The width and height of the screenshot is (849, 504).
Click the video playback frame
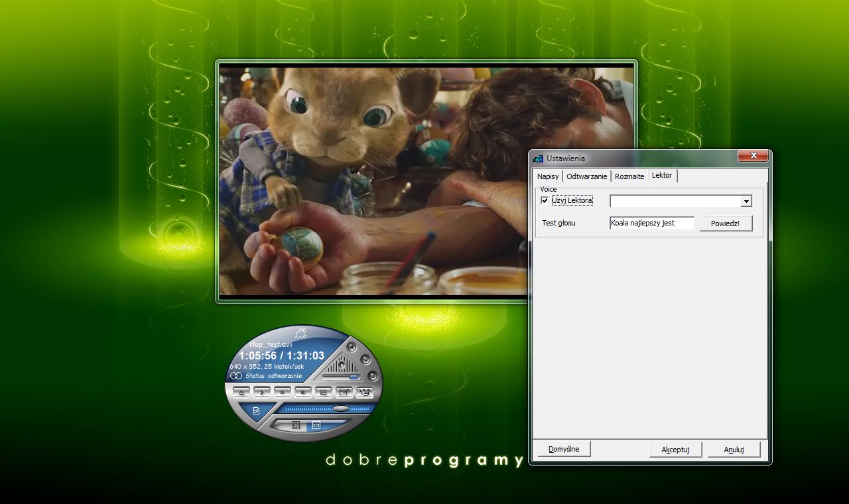pos(426,181)
